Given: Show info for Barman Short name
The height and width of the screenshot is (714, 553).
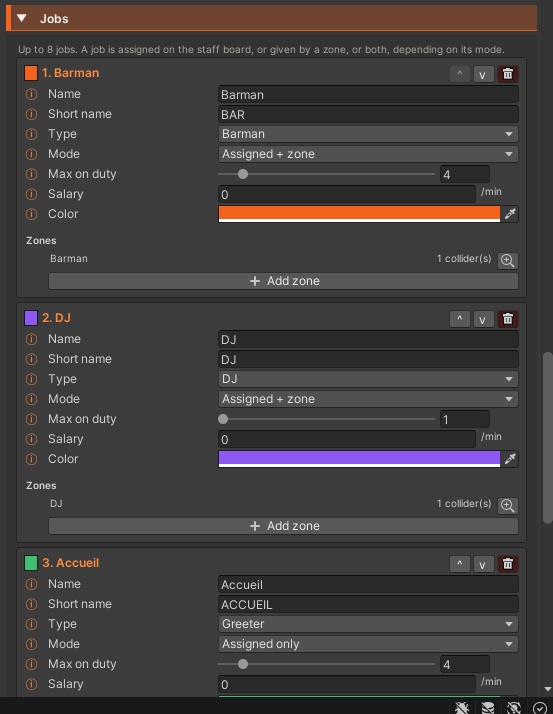Looking at the screenshot, I should pos(31,114).
